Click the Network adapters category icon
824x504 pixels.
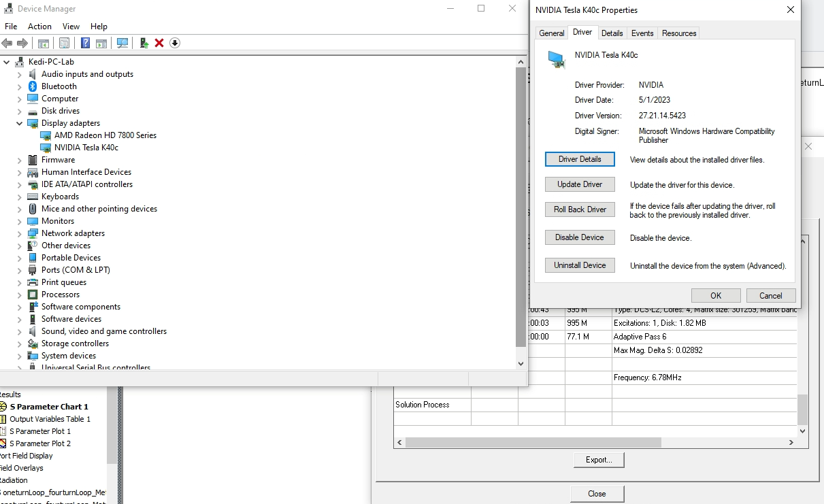[33, 233]
